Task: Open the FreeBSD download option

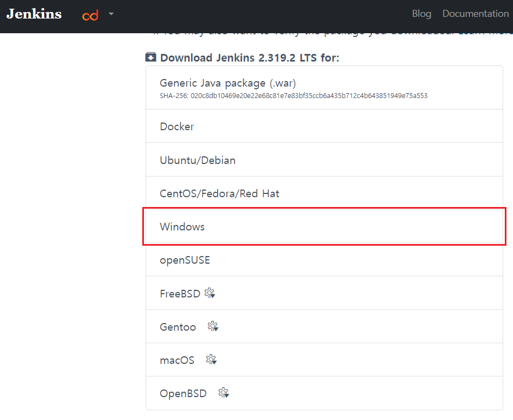Action: (324, 293)
